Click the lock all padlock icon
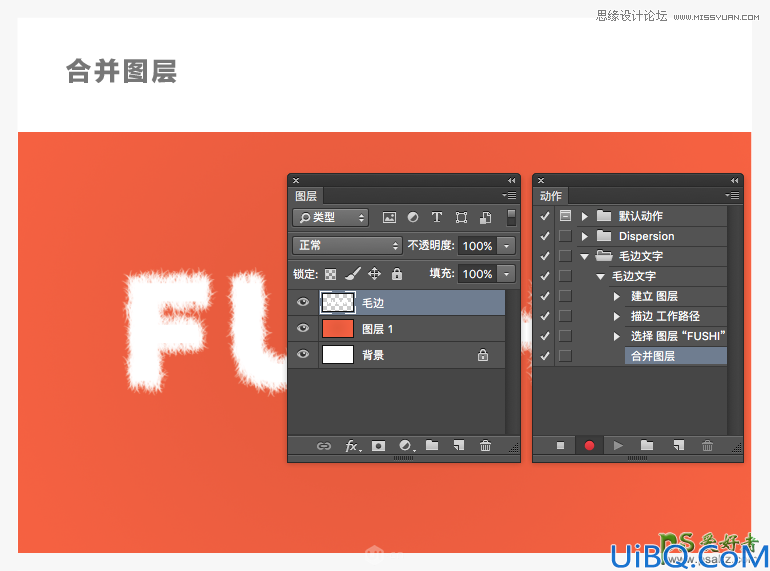 (397, 273)
